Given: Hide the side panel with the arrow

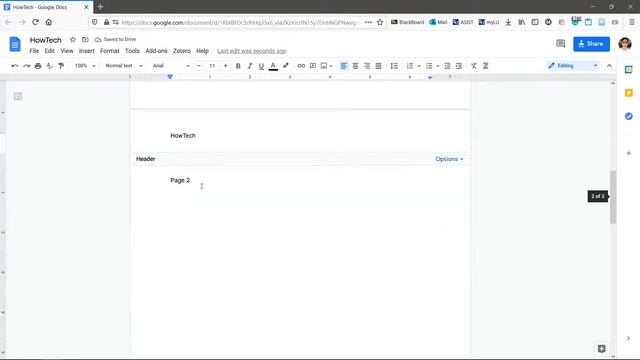Looking at the screenshot, I should [629, 338].
